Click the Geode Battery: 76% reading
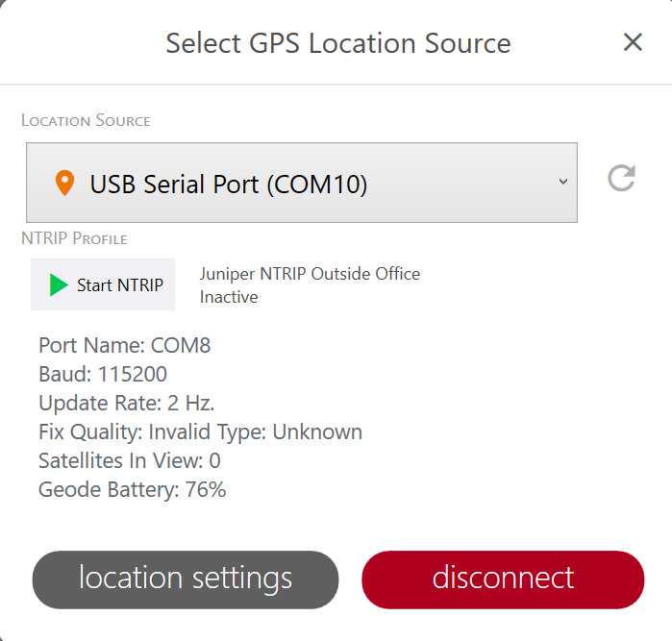Viewport: 672px width, 641px height. tap(132, 489)
